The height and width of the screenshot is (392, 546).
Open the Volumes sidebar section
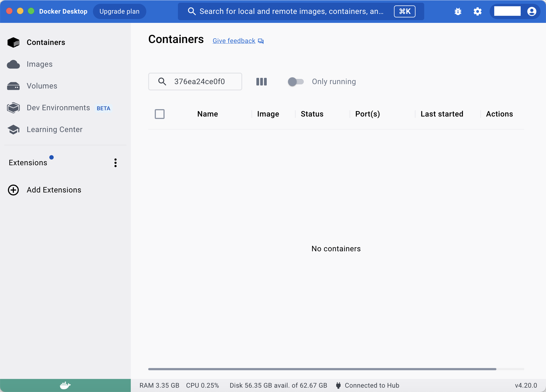(x=65, y=86)
